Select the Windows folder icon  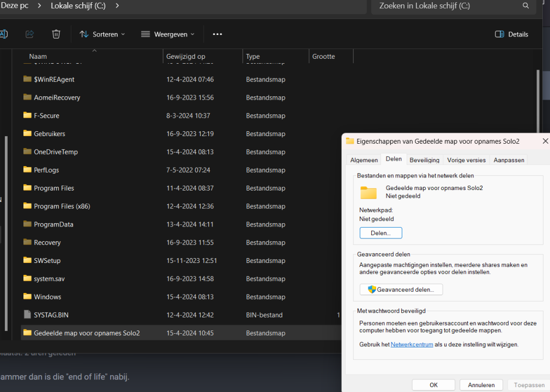pos(28,297)
